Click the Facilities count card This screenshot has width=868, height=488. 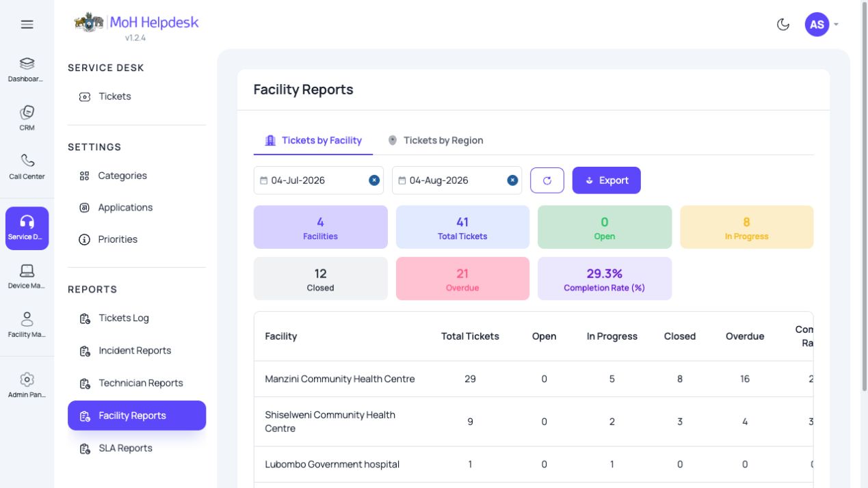click(x=321, y=227)
